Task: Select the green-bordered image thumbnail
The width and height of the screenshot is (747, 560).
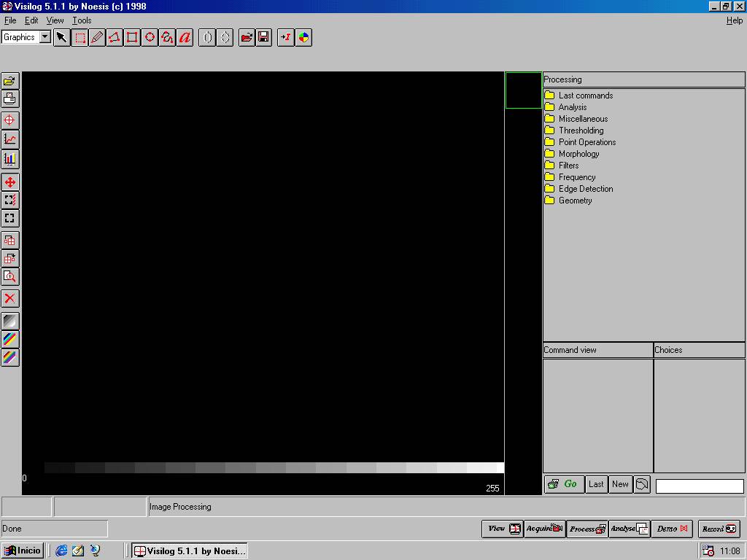Action: coord(523,90)
